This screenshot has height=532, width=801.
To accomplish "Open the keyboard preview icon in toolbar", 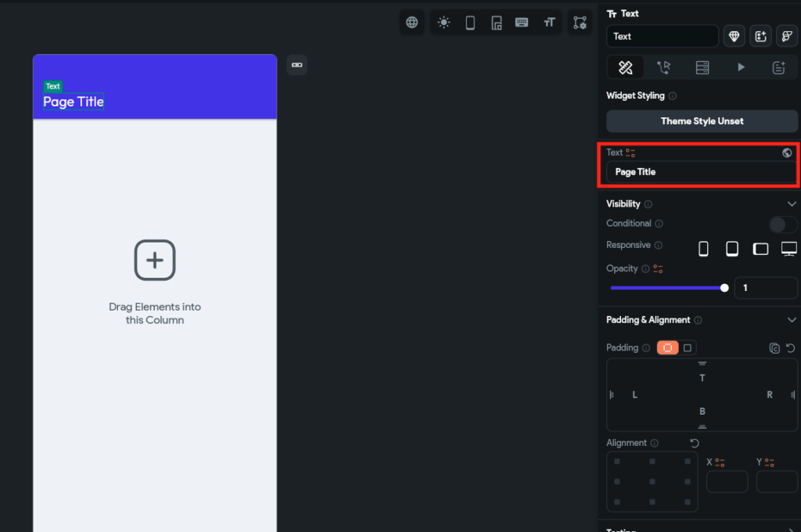I will pyautogui.click(x=522, y=23).
